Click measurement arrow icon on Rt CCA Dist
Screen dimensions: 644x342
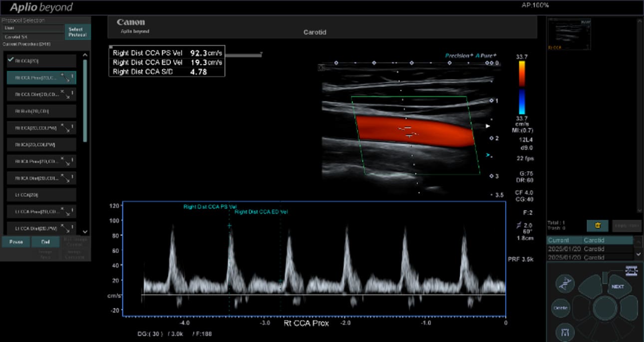coord(66,94)
